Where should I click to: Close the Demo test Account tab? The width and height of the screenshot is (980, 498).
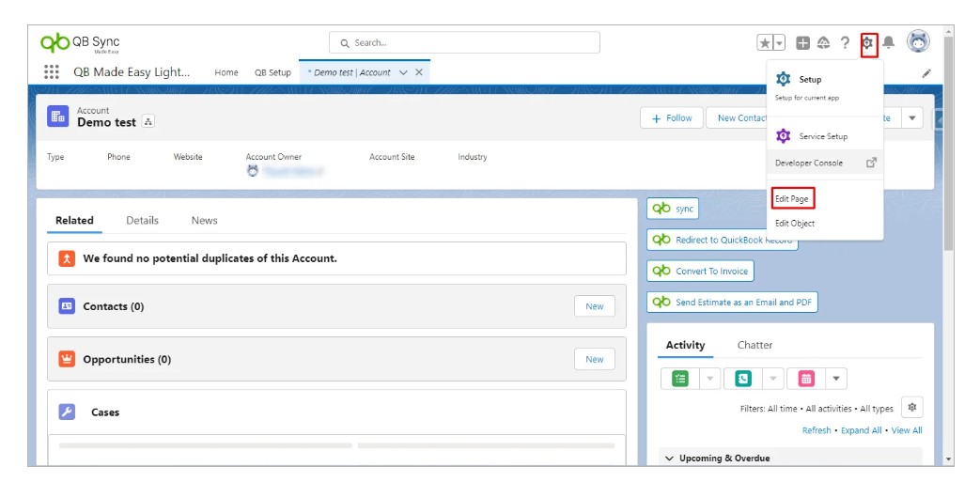tap(419, 72)
